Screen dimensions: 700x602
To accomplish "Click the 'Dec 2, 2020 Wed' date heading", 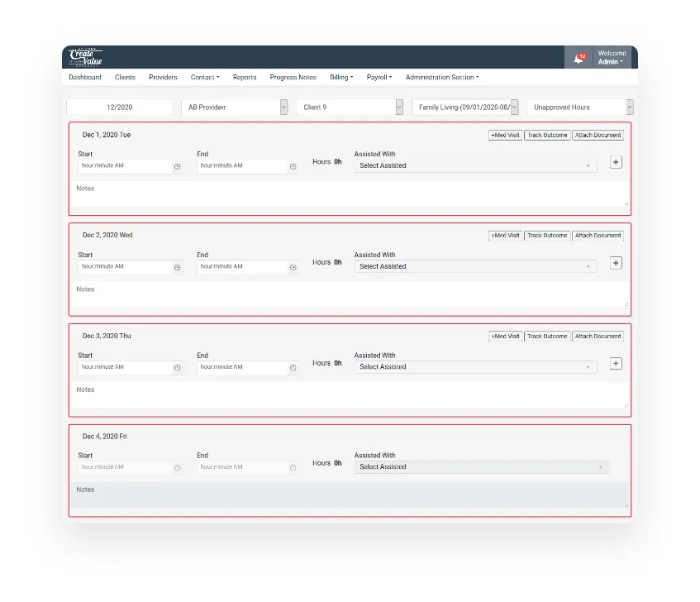I will point(107,235).
